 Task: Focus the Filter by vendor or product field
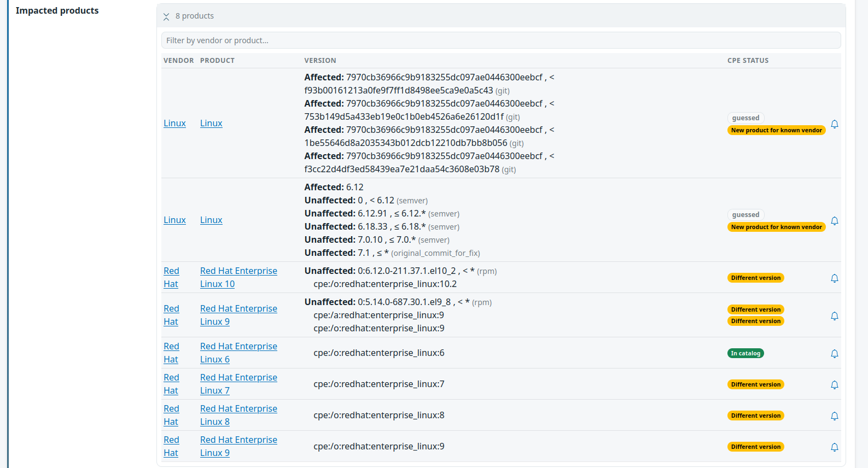pos(501,40)
